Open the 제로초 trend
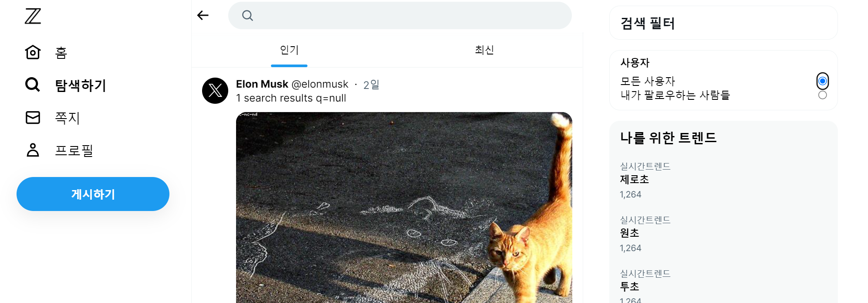The height and width of the screenshot is (303, 868). coord(723,180)
